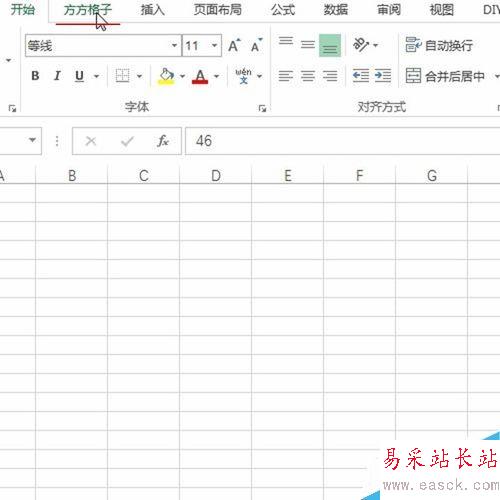Select top vertical align icon
Screen dimensions: 500x500
pos(286,42)
